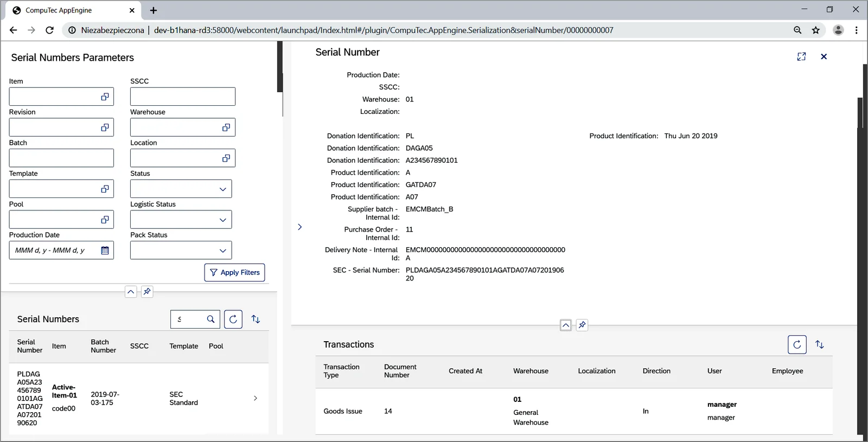Open value help for the Item field
868x442 pixels.
pos(105,97)
